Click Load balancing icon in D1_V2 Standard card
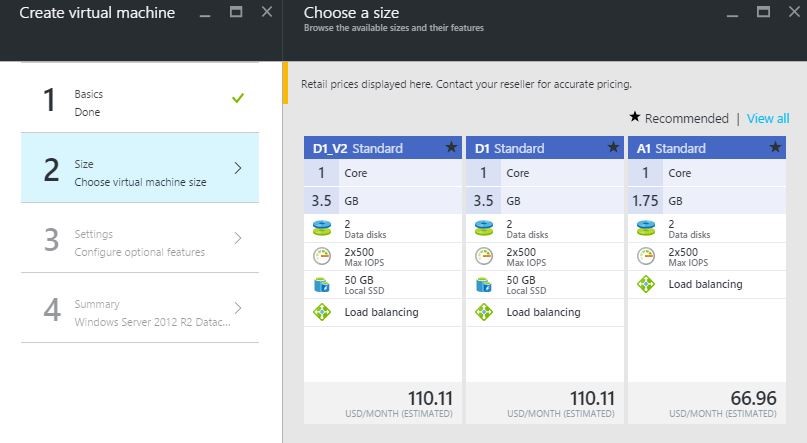807x443 pixels. pyautogui.click(x=322, y=312)
